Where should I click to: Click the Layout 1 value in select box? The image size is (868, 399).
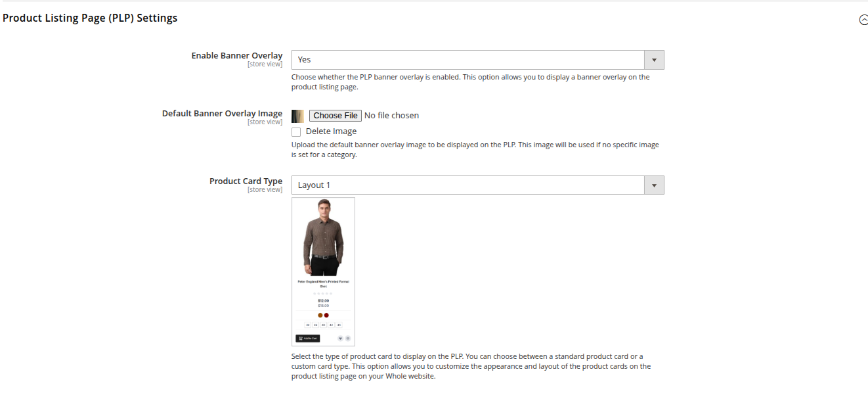point(314,185)
